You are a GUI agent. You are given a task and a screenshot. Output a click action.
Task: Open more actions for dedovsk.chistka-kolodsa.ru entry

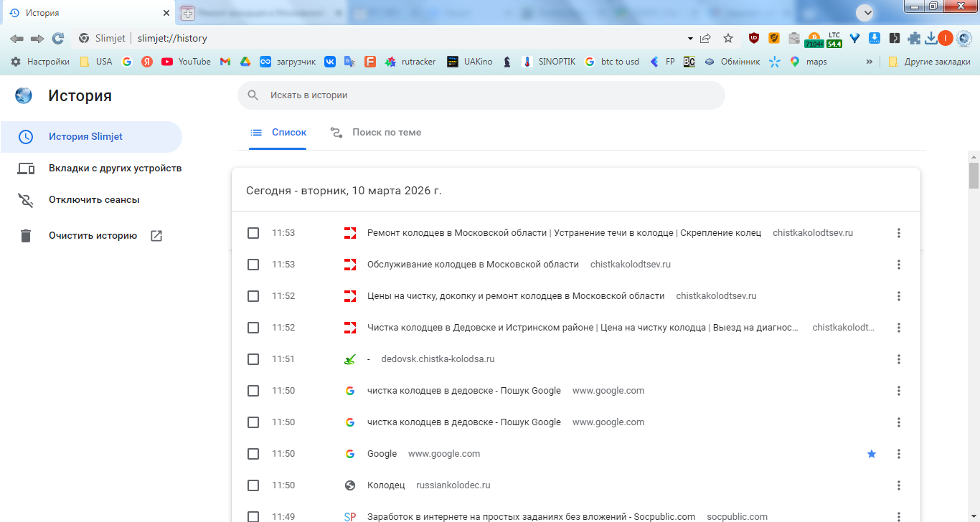[898, 359]
